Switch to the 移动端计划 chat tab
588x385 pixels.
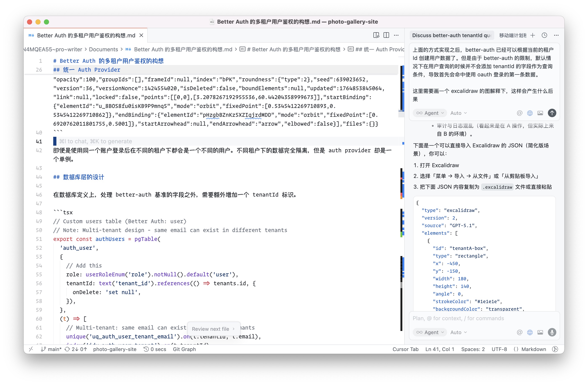tap(512, 35)
